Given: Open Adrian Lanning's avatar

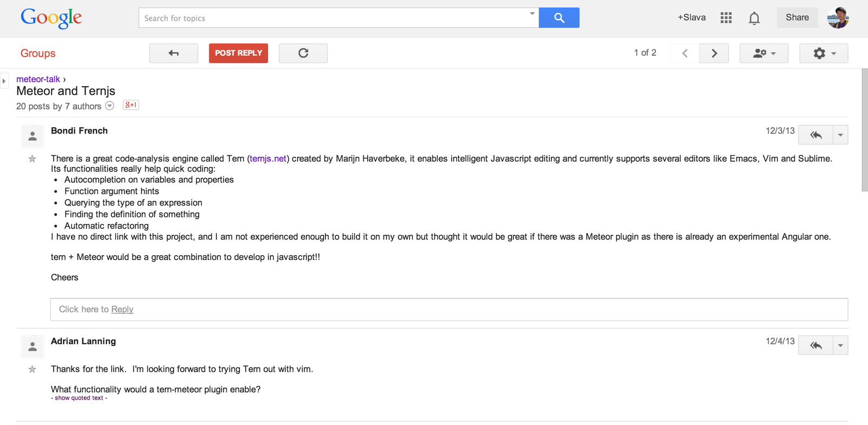Looking at the screenshot, I should [x=33, y=346].
